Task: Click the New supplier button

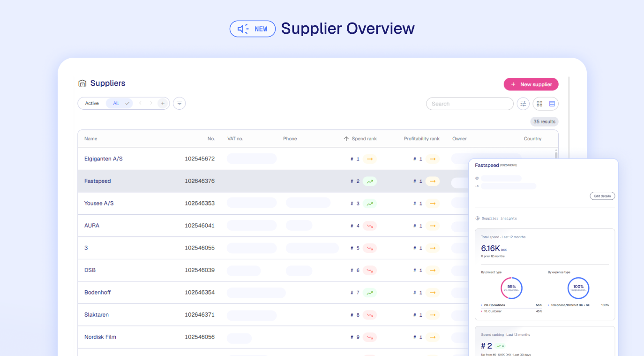Action: (531, 84)
